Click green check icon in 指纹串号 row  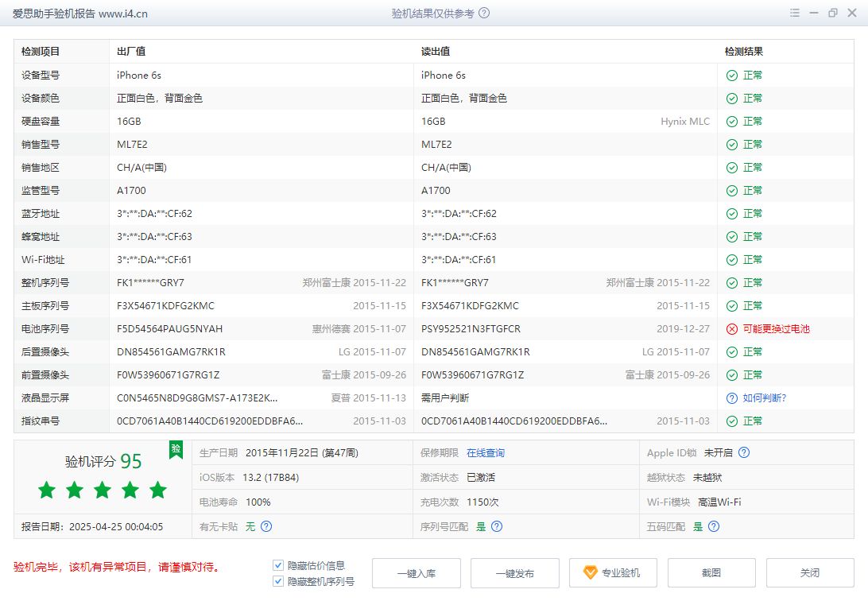[x=732, y=421]
